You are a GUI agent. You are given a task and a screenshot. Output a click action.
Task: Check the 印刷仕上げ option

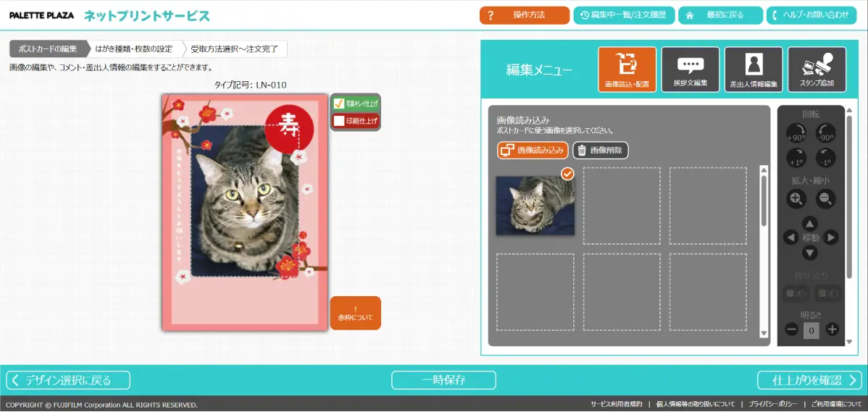click(338, 121)
